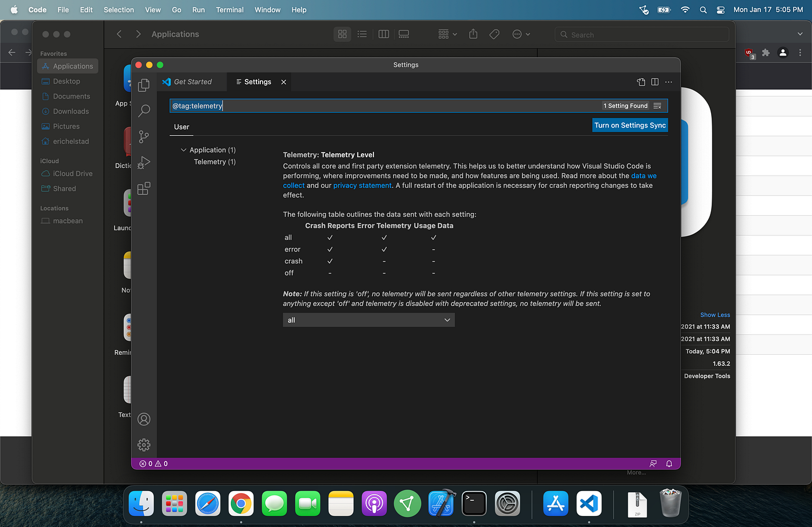Open the Settings JSON file icon
812x527 pixels.
pyautogui.click(x=641, y=82)
